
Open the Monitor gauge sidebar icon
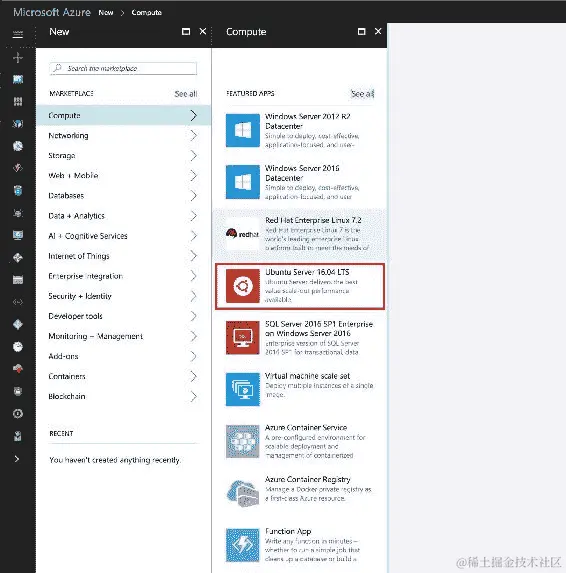click(x=18, y=346)
